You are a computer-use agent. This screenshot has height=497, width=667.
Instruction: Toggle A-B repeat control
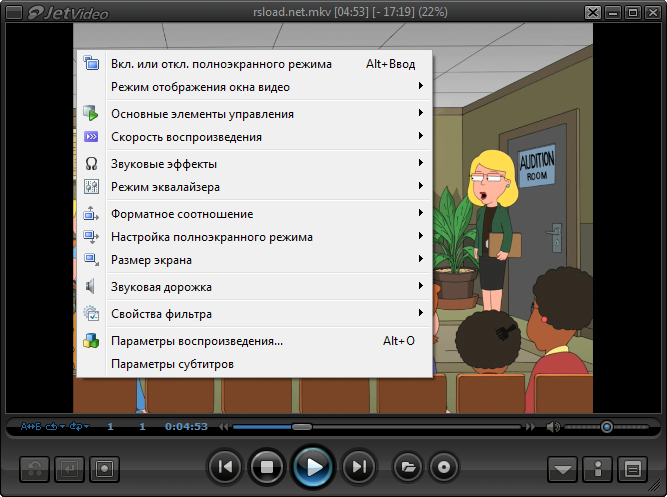tap(31, 426)
